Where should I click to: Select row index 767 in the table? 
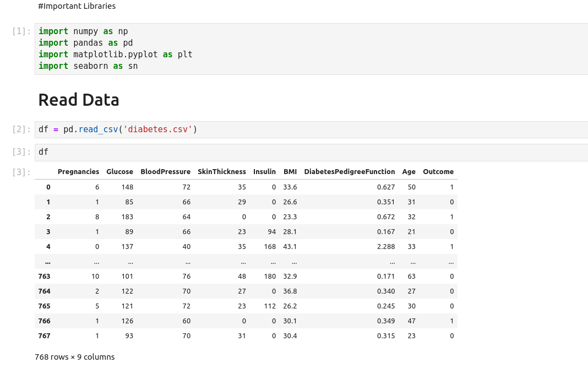point(44,335)
